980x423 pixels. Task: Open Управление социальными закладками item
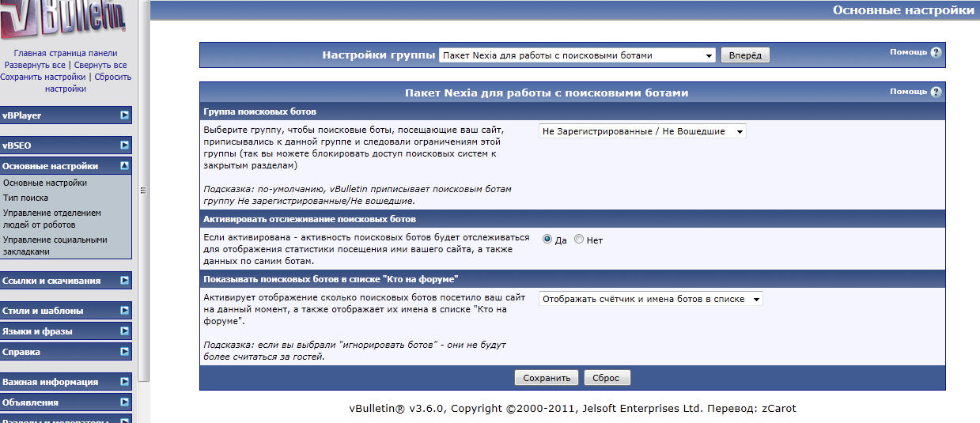(55, 245)
